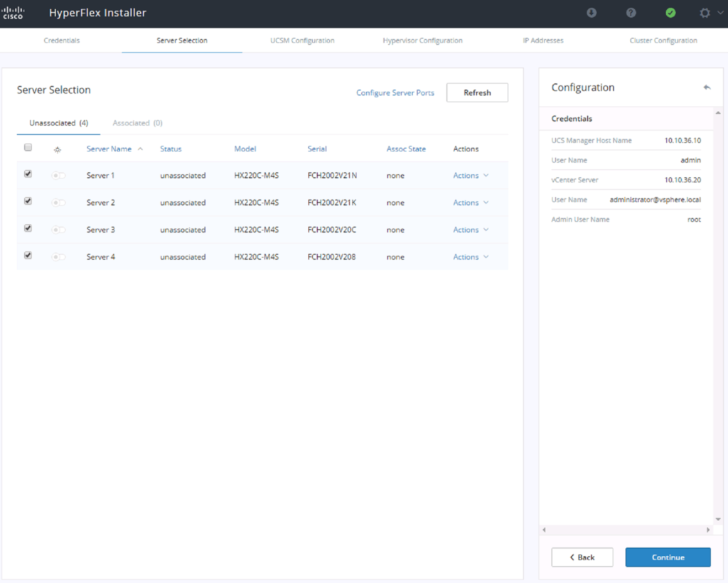Click the Continue button

668,557
